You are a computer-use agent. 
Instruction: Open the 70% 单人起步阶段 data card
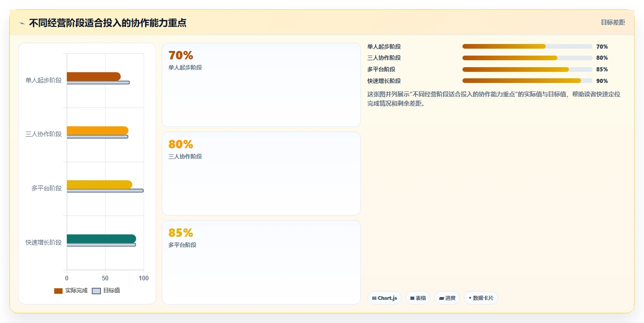click(x=261, y=85)
